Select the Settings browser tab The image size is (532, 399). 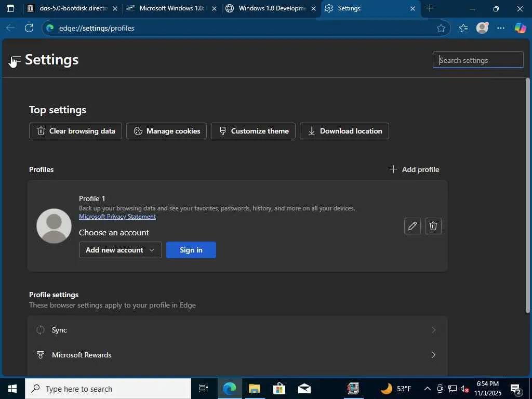pyautogui.click(x=370, y=8)
